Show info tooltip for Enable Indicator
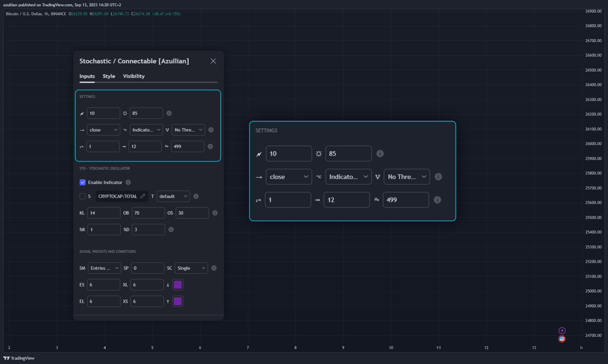Screen dimensions: 608x364 point(128,182)
